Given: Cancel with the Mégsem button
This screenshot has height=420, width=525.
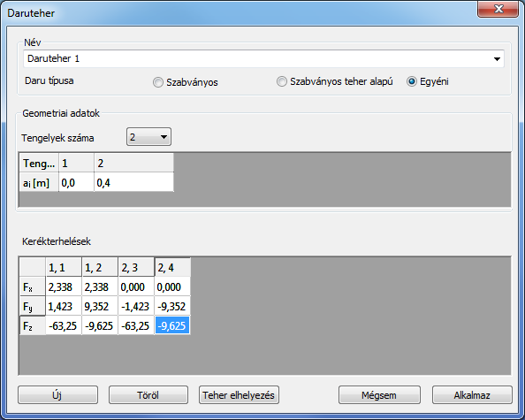Looking at the screenshot, I should (x=379, y=395).
